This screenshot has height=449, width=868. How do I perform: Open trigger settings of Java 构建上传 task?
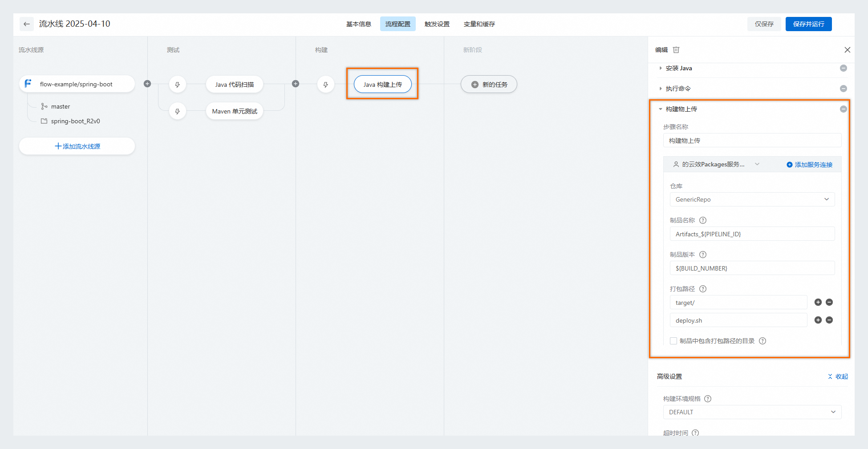[x=326, y=85]
